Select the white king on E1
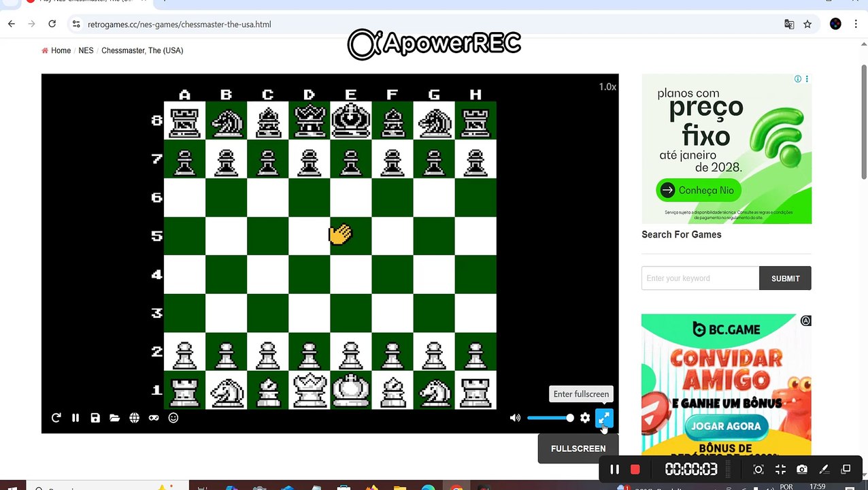868x490 pixels. point(351,390)
